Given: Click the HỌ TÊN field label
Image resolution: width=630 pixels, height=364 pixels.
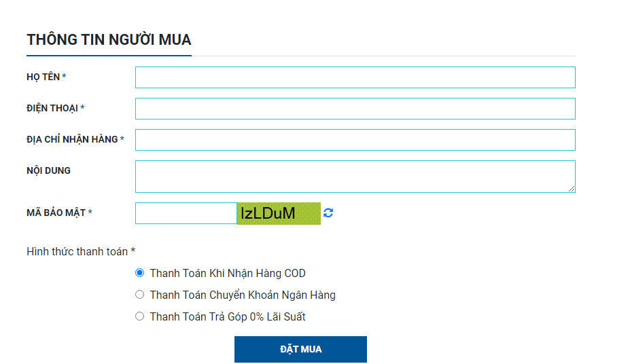Looking at the screenshot, I should 43,77.
